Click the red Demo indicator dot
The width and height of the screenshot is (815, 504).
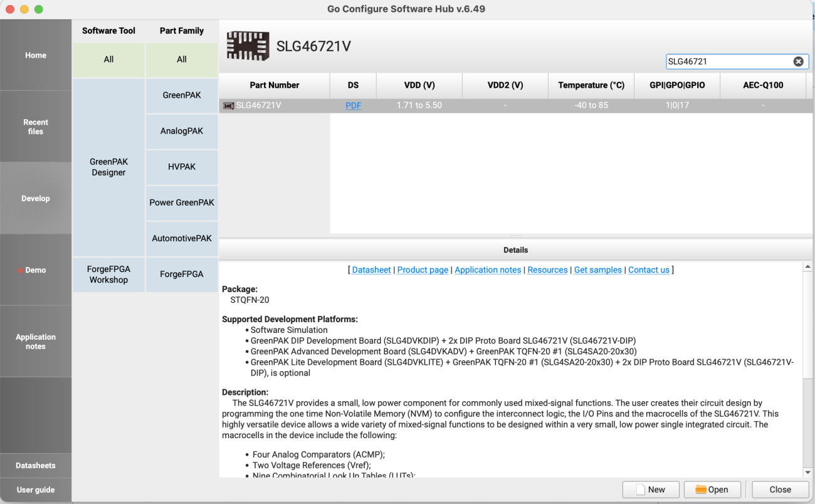point(21,270)
